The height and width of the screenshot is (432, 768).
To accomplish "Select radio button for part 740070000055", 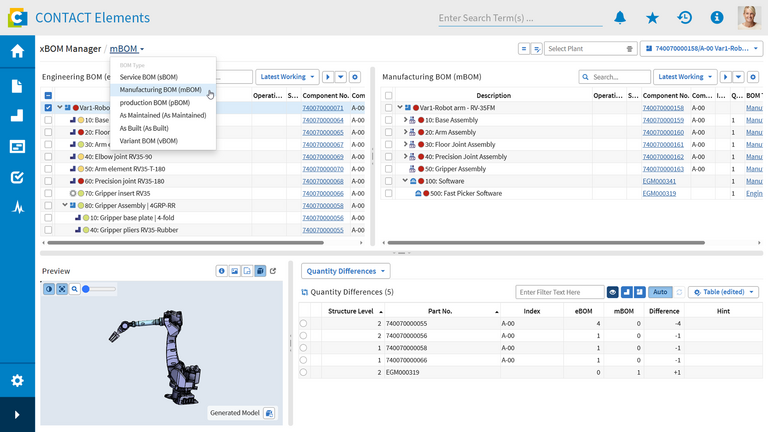I will point(303,323).
